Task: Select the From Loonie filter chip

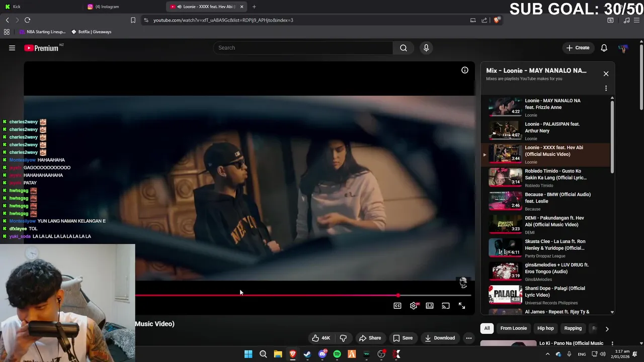Action: click(x=514, y=328)
